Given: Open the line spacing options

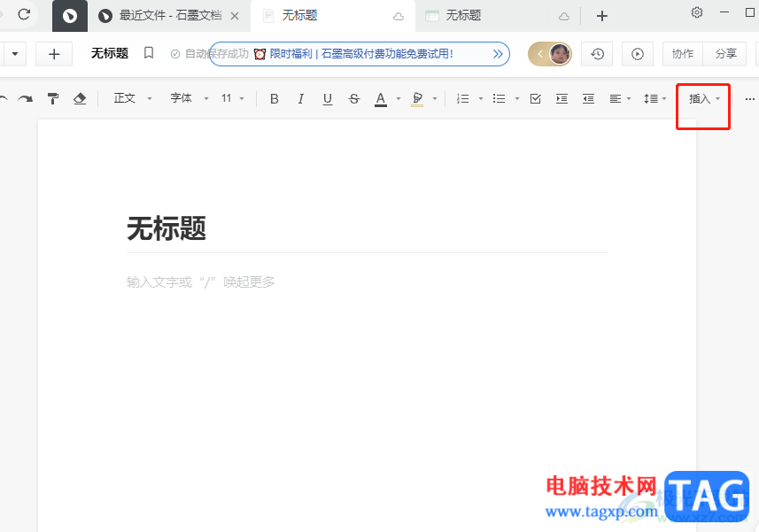Looking at the screenshot, I should coord(654,98).
